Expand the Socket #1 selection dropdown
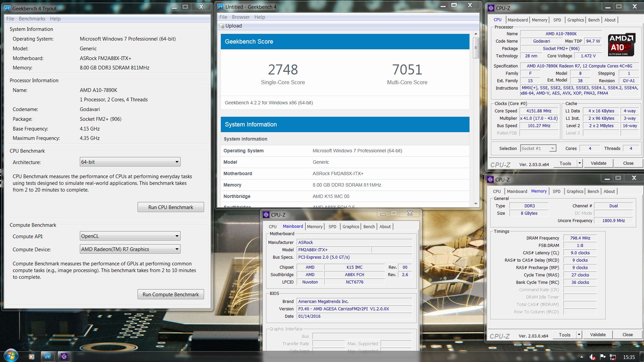This screenshot has width=644, height=362. 538,148
